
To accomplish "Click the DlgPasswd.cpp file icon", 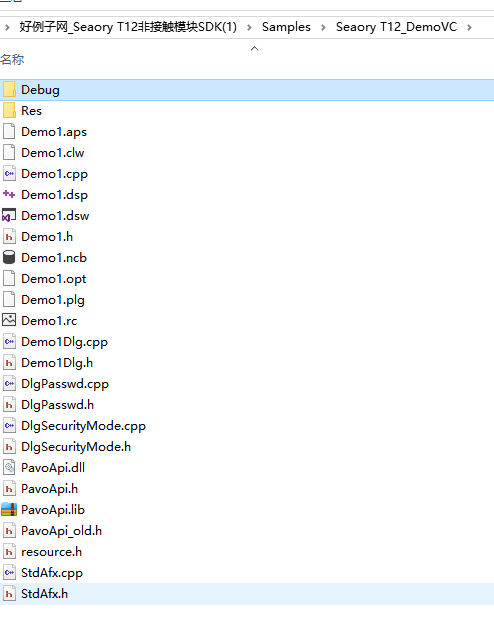I will tap(9, 384).
